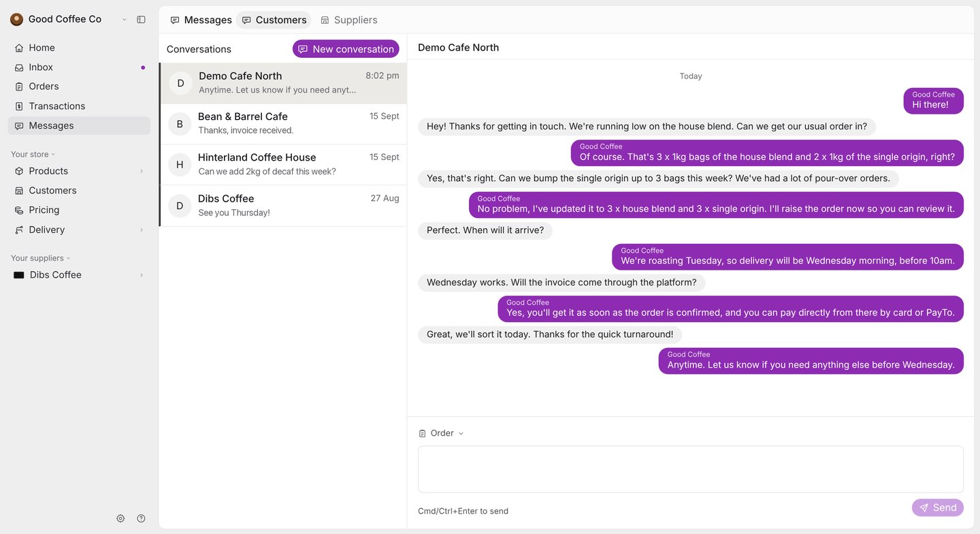Click inside the message text box
Screen dimensions: 980x534
pos(691,469)
